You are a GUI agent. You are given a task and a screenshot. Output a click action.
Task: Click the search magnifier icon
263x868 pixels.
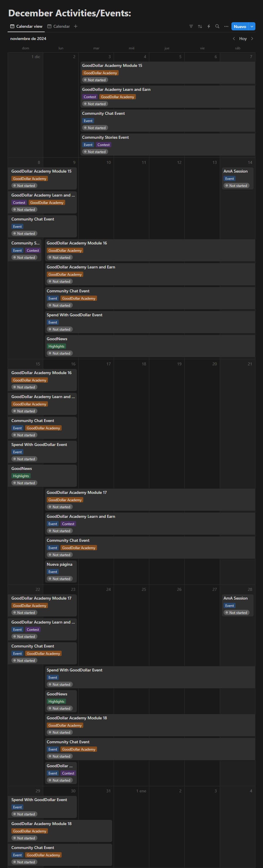[x=217, y=26]
